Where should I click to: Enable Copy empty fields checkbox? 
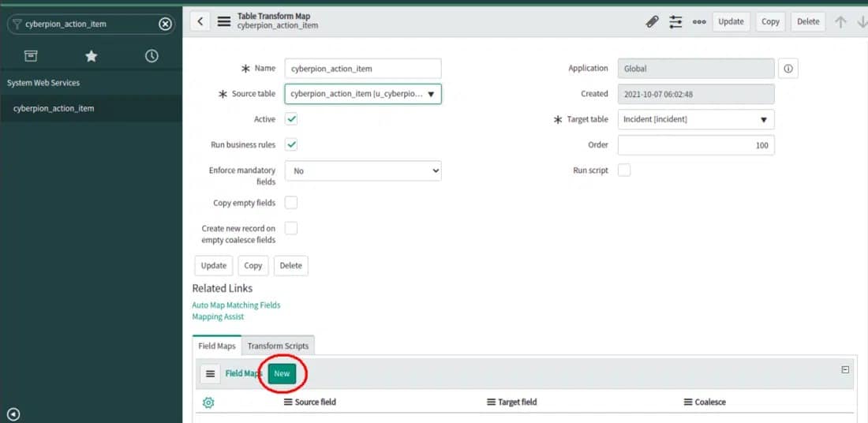(291, 203)
